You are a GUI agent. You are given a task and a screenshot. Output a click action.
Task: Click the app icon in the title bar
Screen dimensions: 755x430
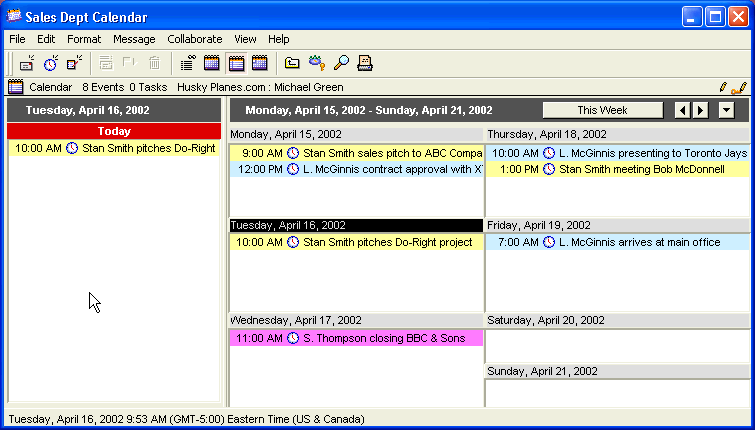coord(14,17)
